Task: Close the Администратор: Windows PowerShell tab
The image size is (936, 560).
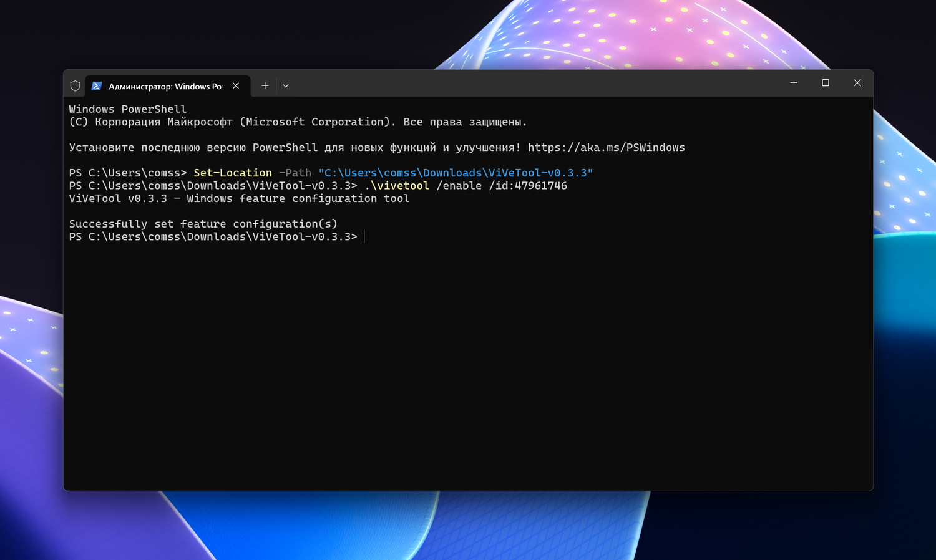Action: (x=236, y=86)
